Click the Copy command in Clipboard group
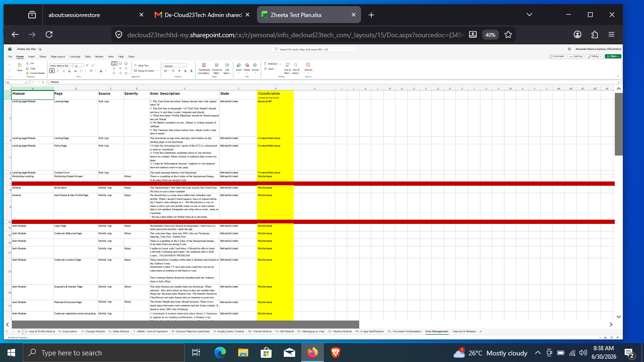The height and width of the screenshot is (362, 644). [x=31, y=68]
